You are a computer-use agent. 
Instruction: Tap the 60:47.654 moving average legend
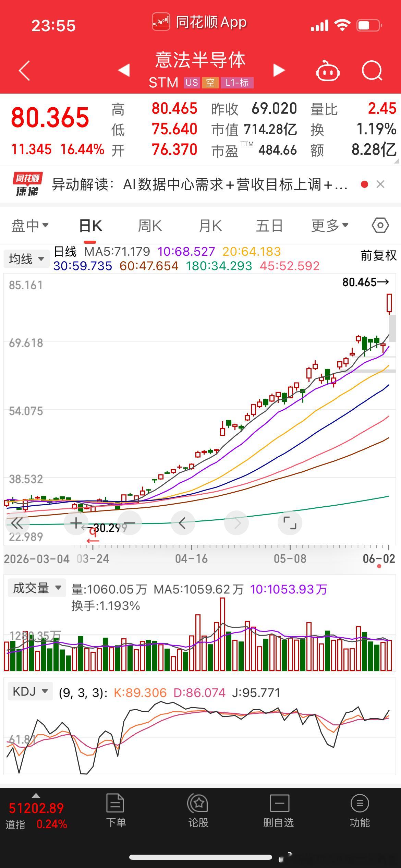pyautogui.click(x=149, y=266)
